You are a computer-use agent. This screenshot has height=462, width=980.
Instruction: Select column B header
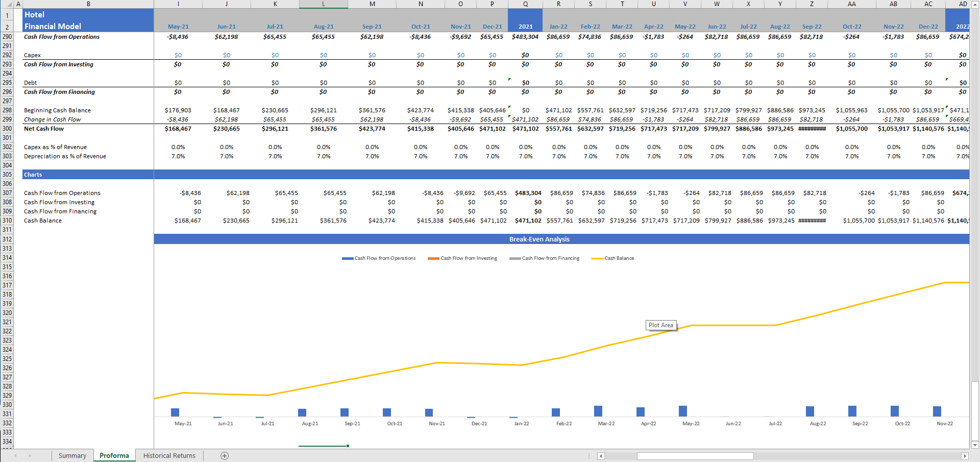click(x=88, y=4)
